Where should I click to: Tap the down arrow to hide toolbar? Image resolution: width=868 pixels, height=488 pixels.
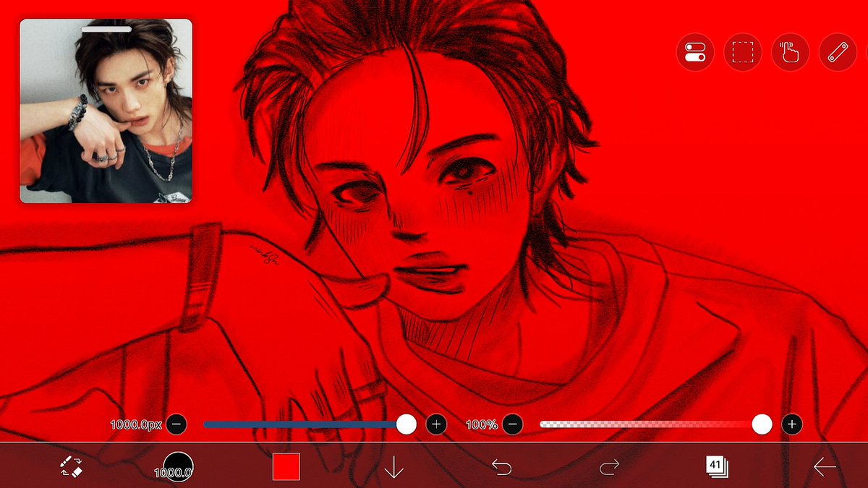point(393,467)
